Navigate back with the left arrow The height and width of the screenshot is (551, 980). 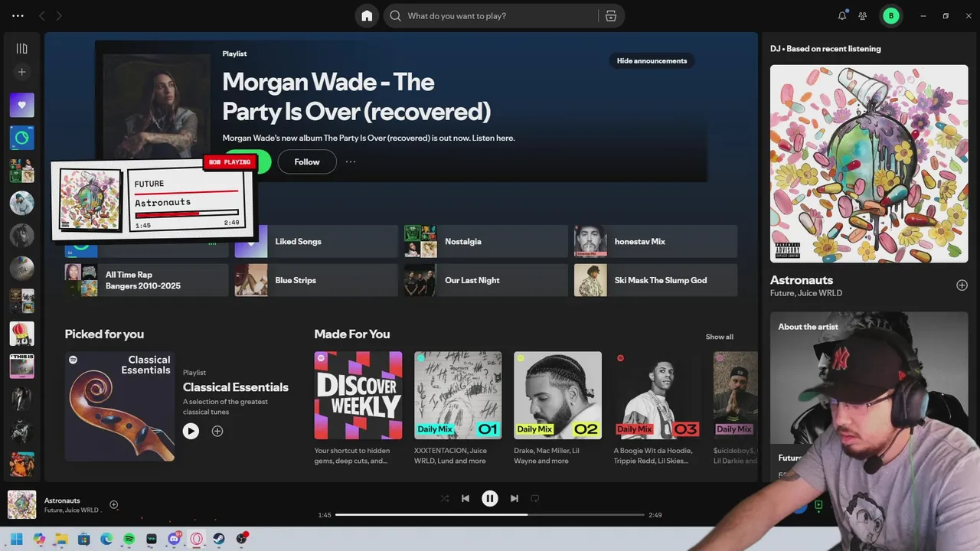tap(42, 15)
